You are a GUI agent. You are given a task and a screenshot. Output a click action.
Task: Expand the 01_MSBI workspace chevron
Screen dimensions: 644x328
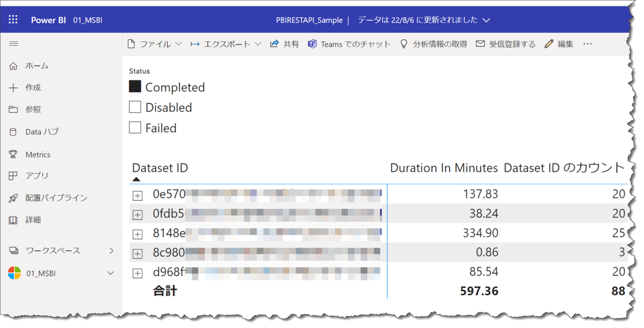pyautogui.click(x=111, y=273)
